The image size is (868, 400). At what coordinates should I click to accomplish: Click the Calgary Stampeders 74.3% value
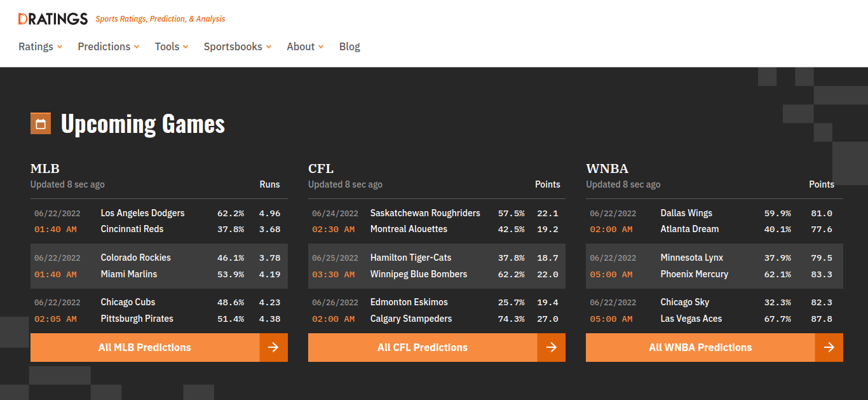pyautogui.click(x=512, y=319)
